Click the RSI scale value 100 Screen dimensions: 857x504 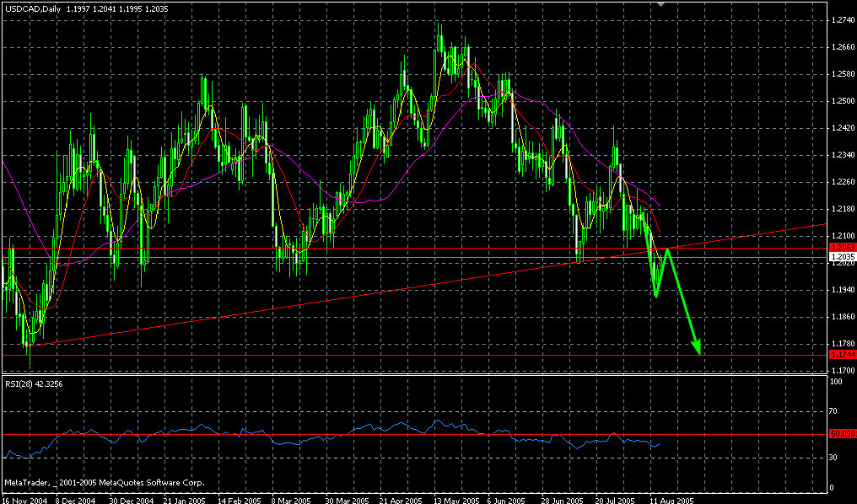tap(836, 381)
